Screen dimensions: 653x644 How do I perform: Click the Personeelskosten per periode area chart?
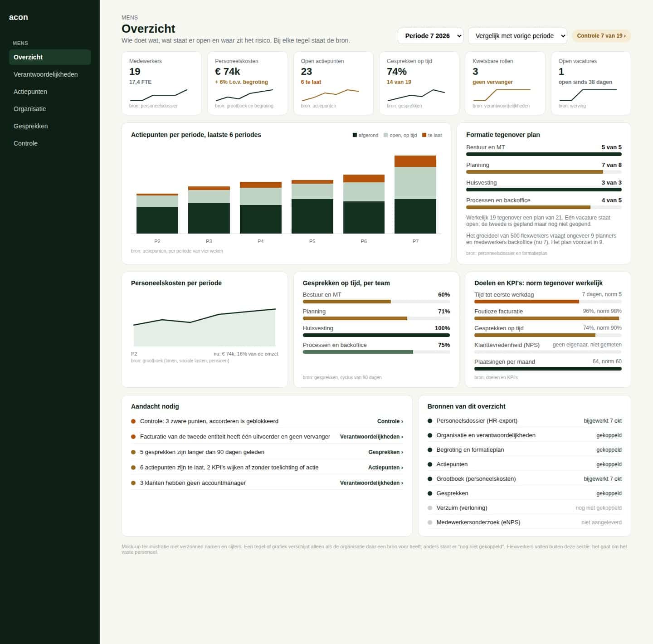pos(205,327)
